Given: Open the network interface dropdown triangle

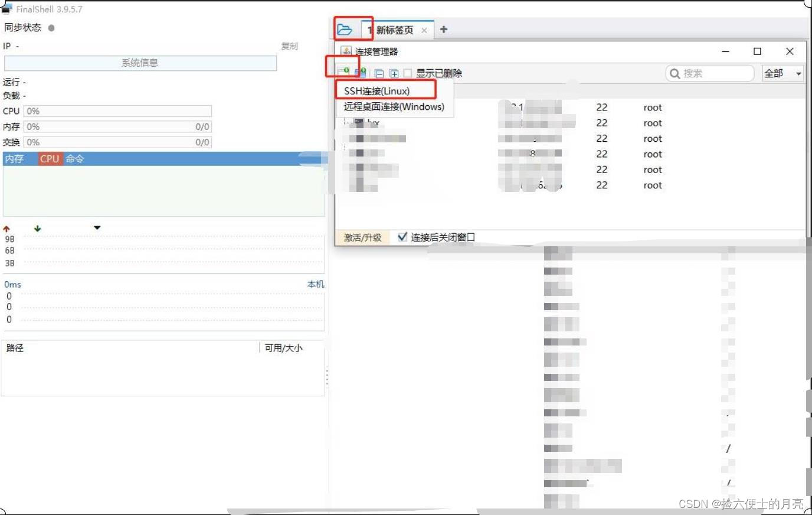Looking at the screenshot, I should 97,228.
